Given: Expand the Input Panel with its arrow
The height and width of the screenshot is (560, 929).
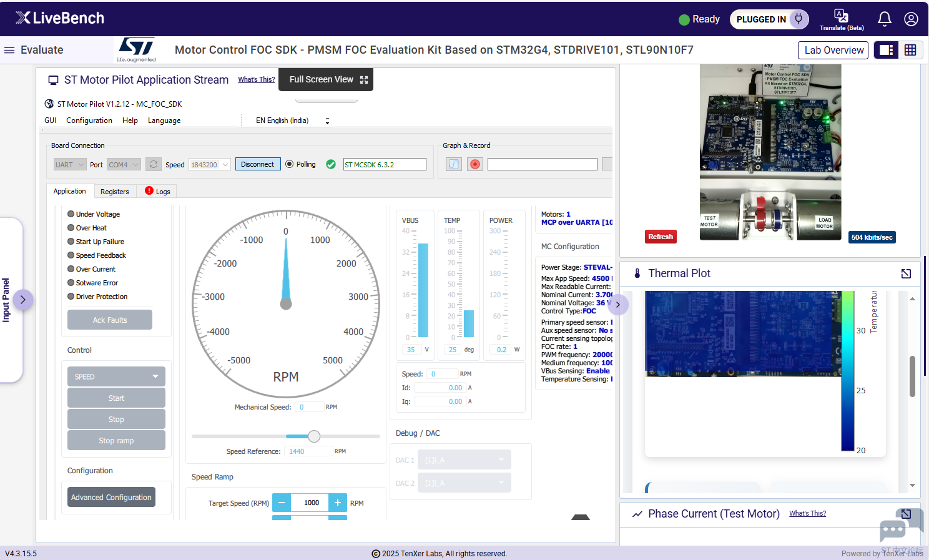Looking at the screenshot, I should (x=22, y=300).
